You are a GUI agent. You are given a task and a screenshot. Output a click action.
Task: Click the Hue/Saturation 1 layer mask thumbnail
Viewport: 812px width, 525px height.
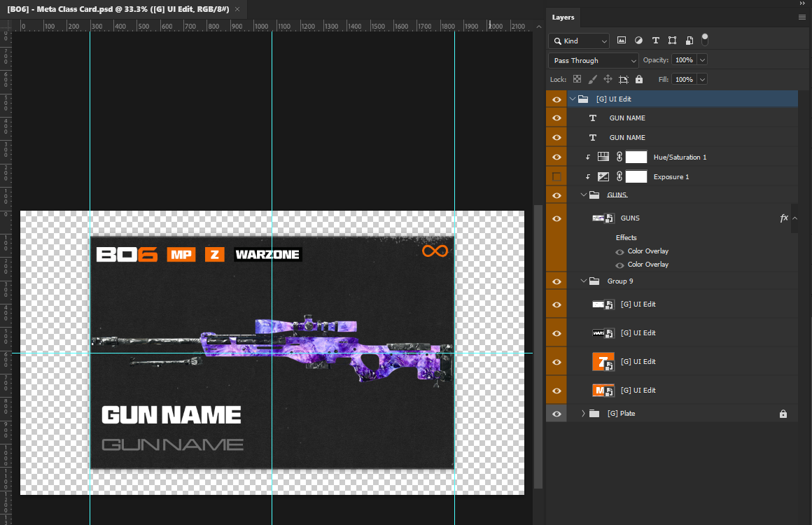636,157
